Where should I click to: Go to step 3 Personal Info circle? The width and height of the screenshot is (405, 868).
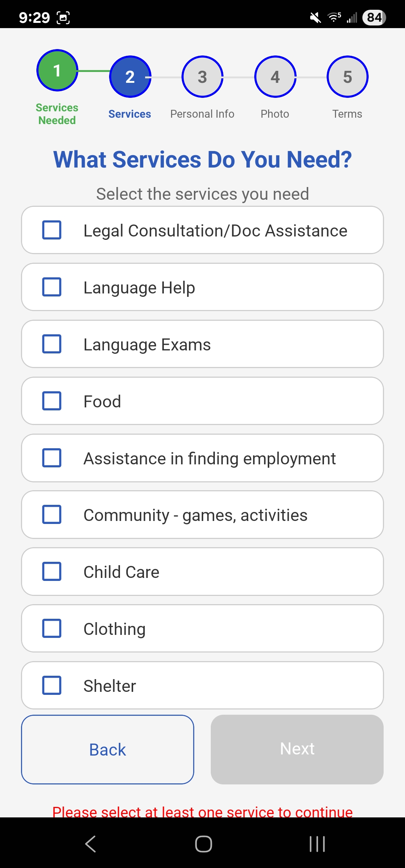(202, 77)
